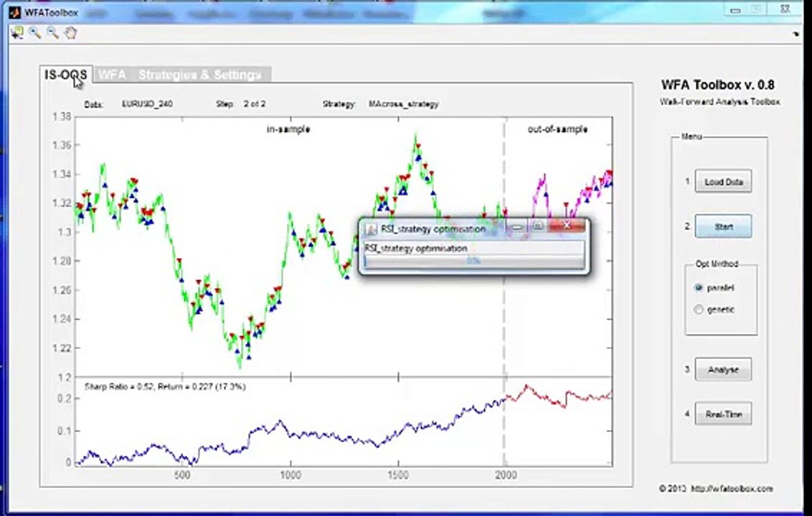Click the WFA Toolbox v. 0.8 heading
Viewport: 812px width, 516px height.
pyautogui.click(x=718, y=85)
